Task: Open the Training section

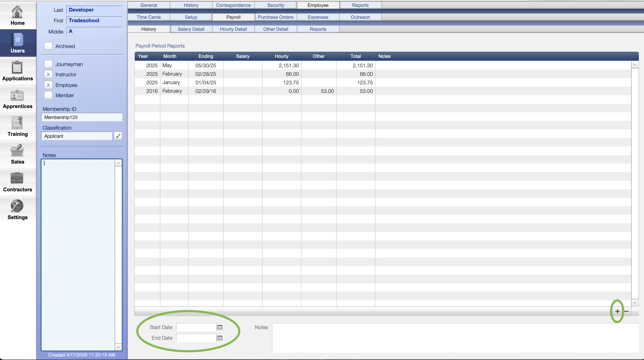Action: [x=18, y=126]
